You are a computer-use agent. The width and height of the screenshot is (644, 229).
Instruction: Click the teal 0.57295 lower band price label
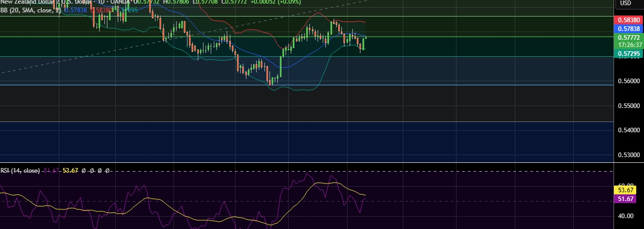(629, 54)
